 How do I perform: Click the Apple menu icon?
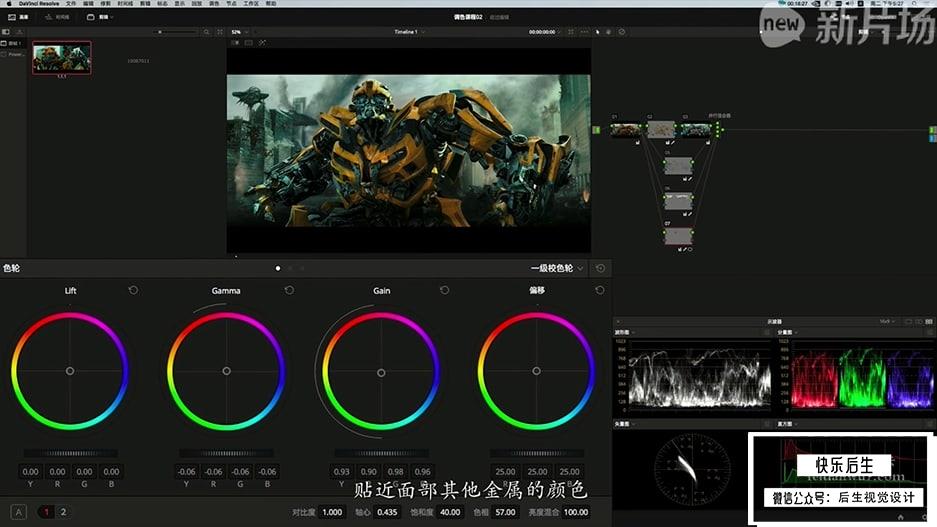pos(8,4)
